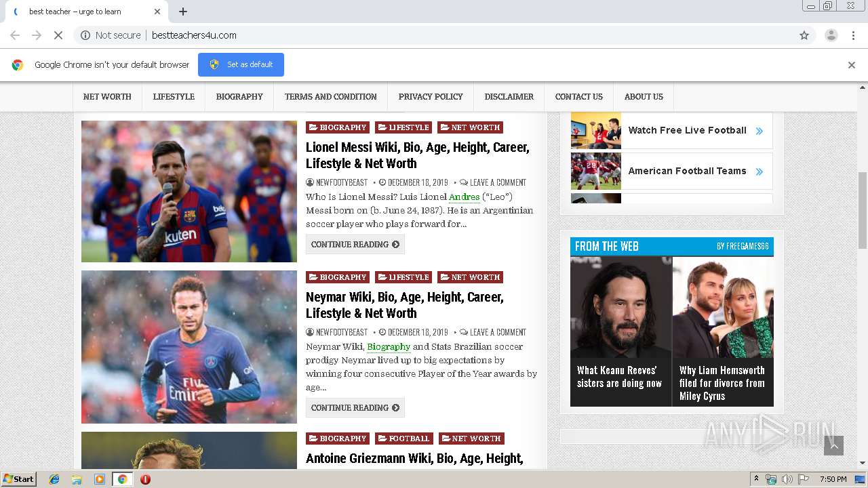This screenshot has width=868, height=488.
Task: Open the Lionel Messi Wiki article title
Action: [x=418, y=155]
